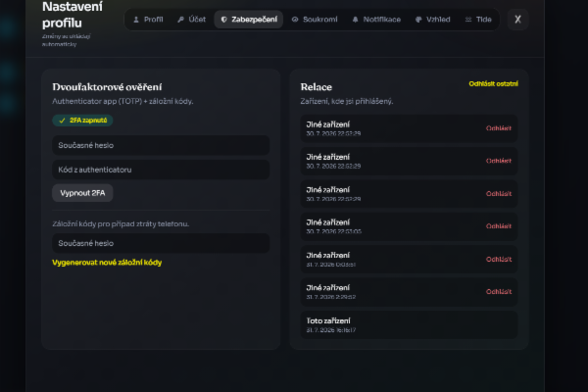Close settings with the X button
Viewport: 588px width, 392px height.
point(517,20)
